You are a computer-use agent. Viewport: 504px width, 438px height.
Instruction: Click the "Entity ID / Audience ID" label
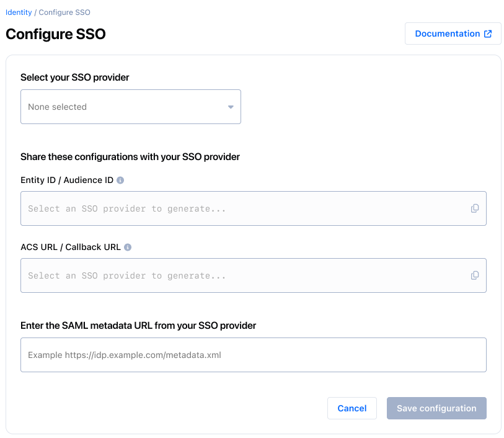point(67,181)
